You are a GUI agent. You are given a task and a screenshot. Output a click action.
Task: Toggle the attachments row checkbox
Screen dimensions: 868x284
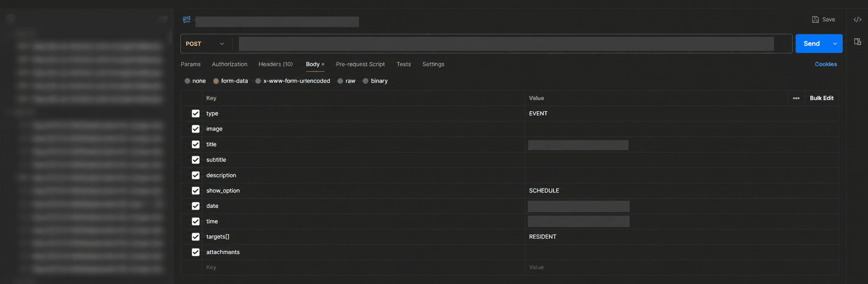tap(196, 252)
